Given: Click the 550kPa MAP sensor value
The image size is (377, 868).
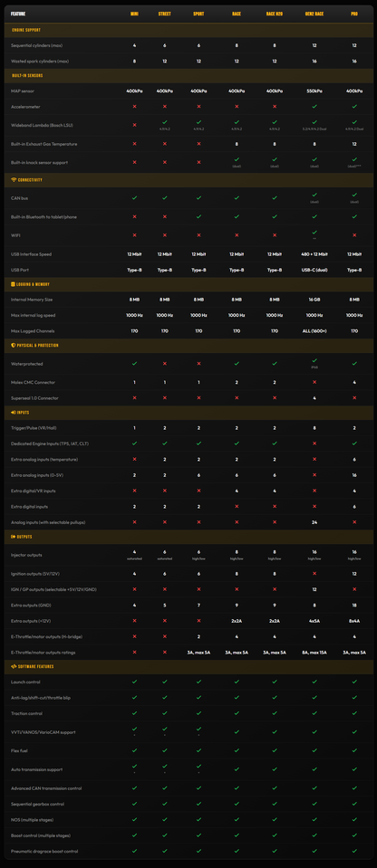Looking at the screenshot, I should tap(314, 91).
